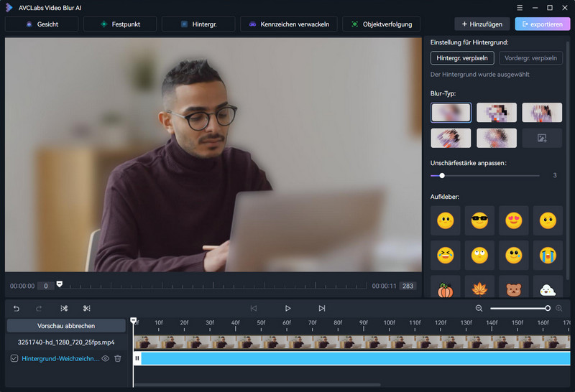The width and height of the screenshot is (575, 392).
Task: Toggle the Hintergrund-Weichzeichn track checkbox
Action: (x=14, y=358)
